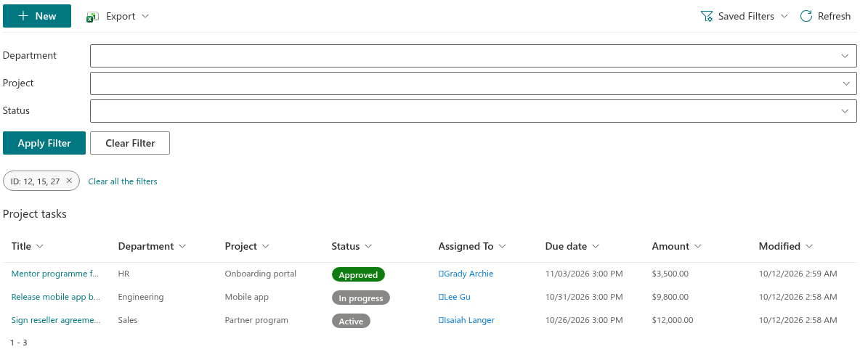Viewport: 868px width, 352px height.
Task: Click the Partner program project cell
Action: click(x=256, y=320)
